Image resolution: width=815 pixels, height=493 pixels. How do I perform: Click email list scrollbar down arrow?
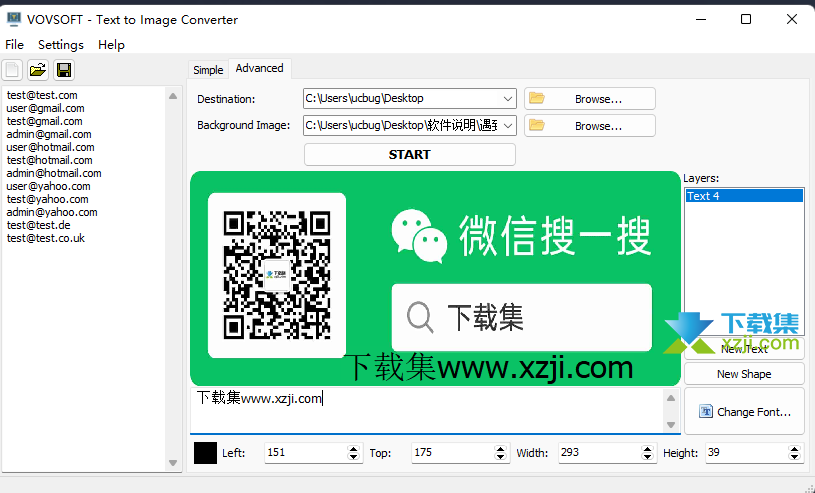click(173, 463)
